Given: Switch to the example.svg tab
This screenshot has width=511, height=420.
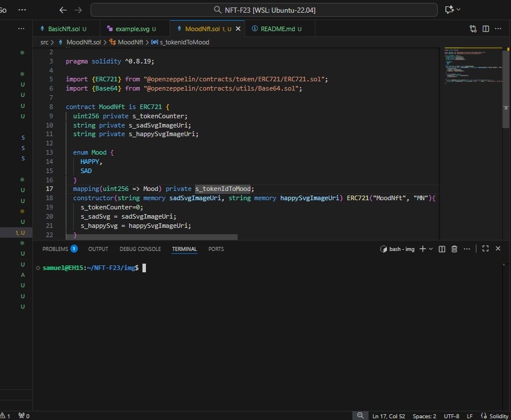Looking at the screenshot, I should tap(135, 29).
